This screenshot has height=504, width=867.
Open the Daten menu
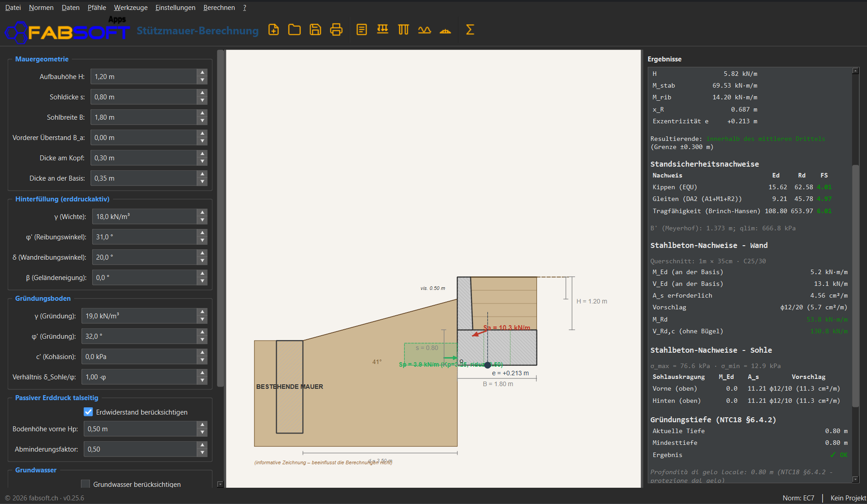(71, 8)
